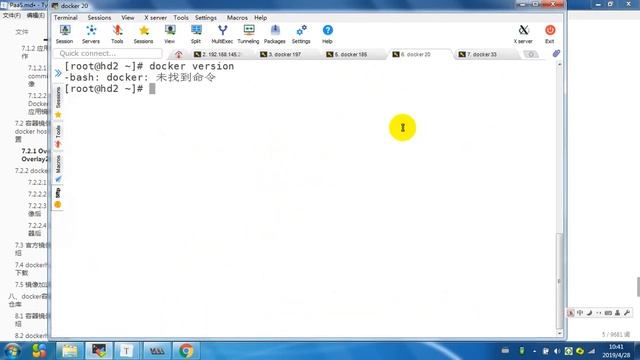Open the Settings gears toolbar icon
This screenshot has width=640, height=360.
tap(301, 34)
